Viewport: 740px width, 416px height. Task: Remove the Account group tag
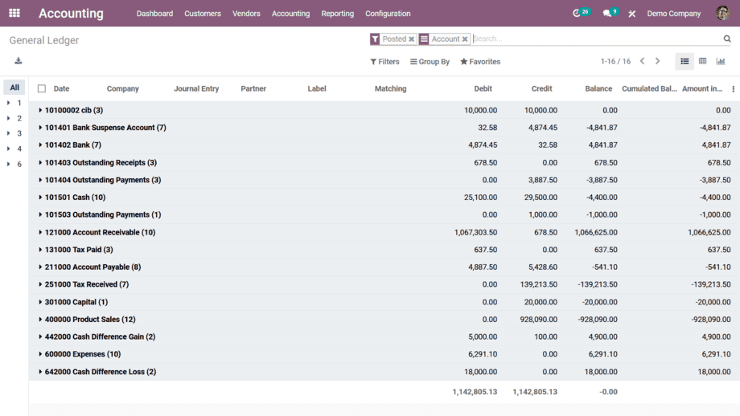465,40
